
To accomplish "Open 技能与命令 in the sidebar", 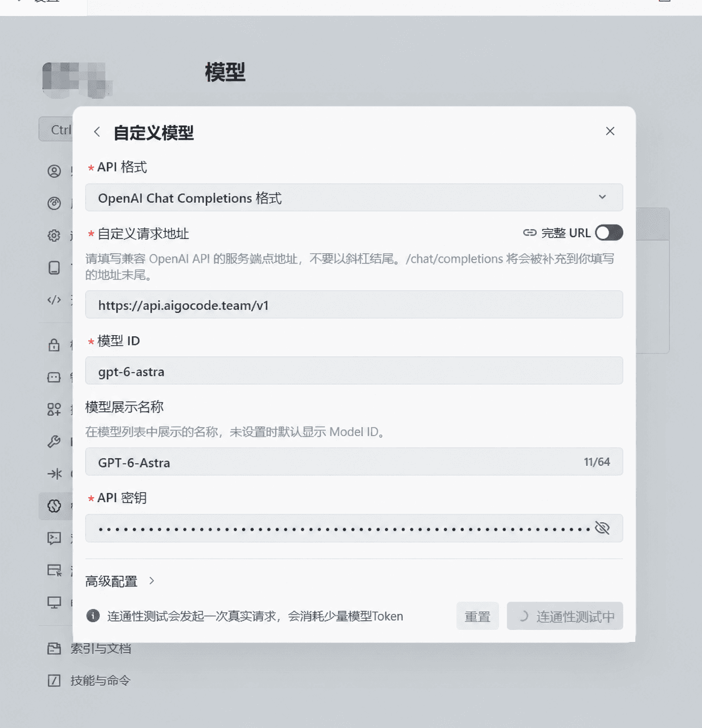I will [89, 680].
